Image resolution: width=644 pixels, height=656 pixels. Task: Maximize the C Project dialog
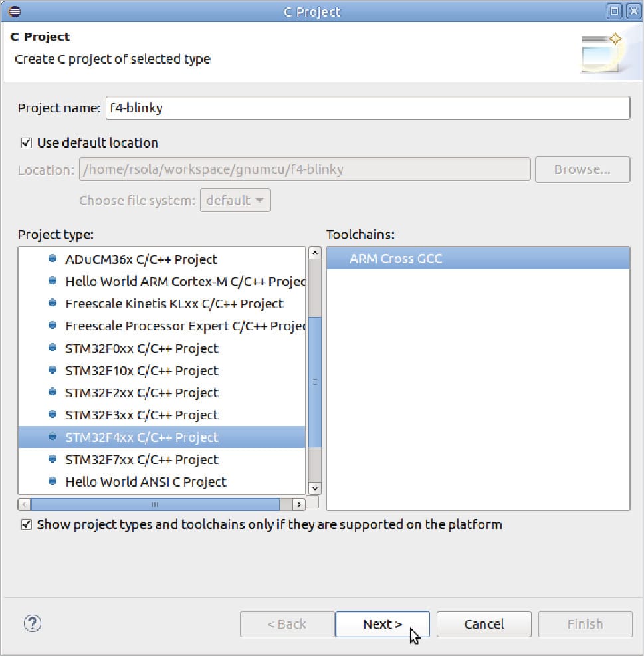click(x=614, y=11)
